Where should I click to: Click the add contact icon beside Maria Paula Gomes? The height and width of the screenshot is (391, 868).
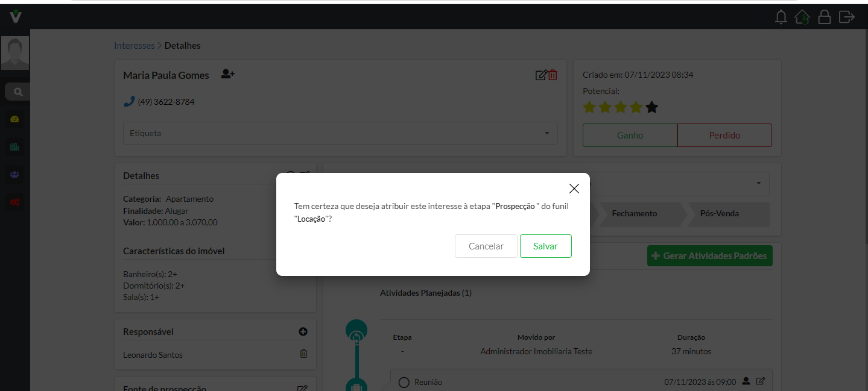[x=227, y=75]
